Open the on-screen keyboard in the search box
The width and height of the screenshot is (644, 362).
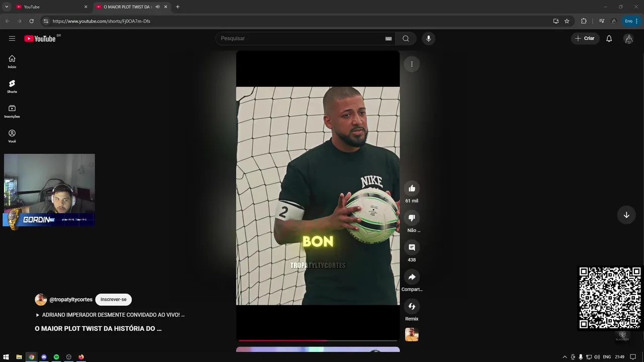click(388, 38)
